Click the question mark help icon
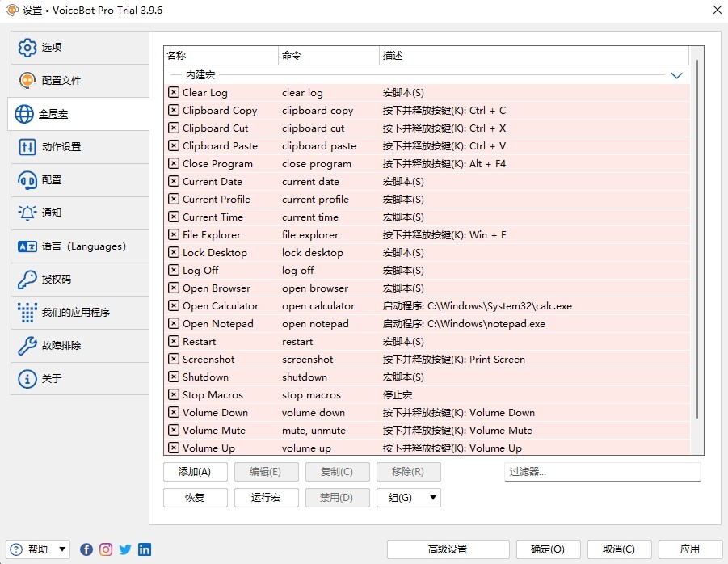This screenshot has width=728, height=564. coord(16,549)
